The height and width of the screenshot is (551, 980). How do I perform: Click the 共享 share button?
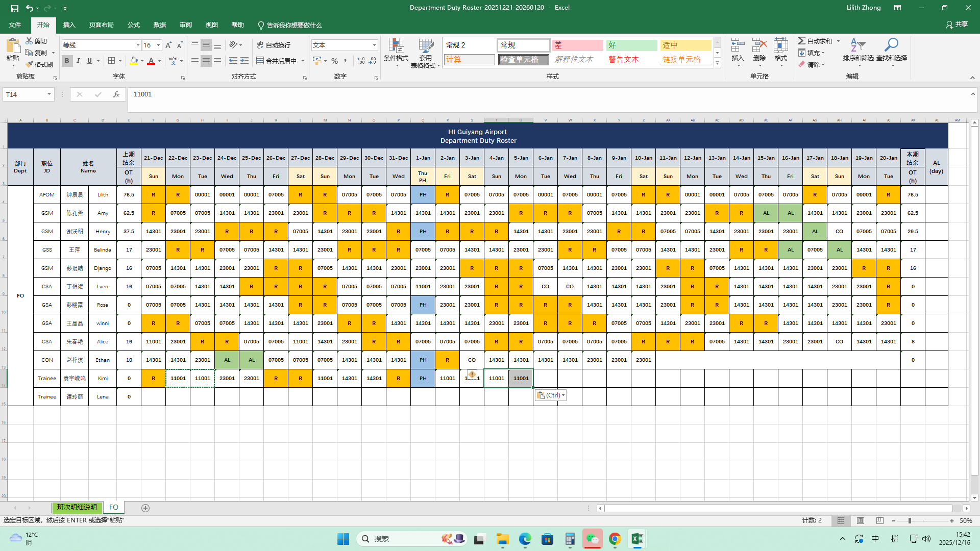(x=957, y=24)
